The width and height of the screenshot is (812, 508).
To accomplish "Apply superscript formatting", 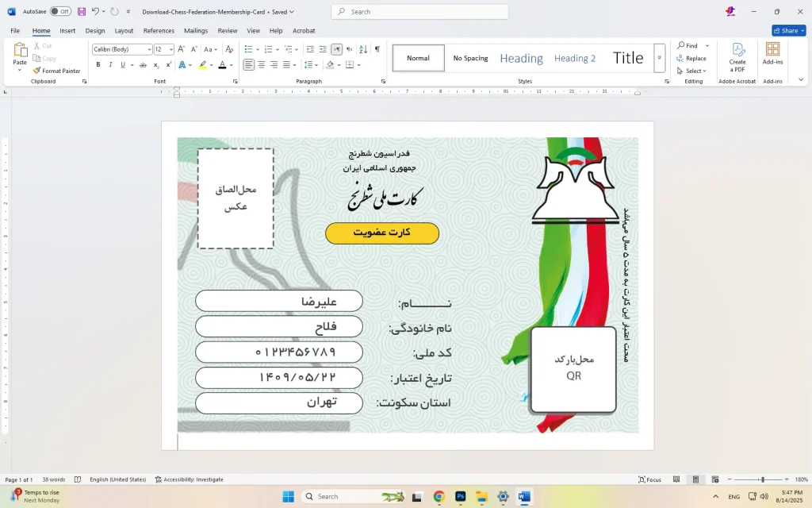I will point(168,65).
